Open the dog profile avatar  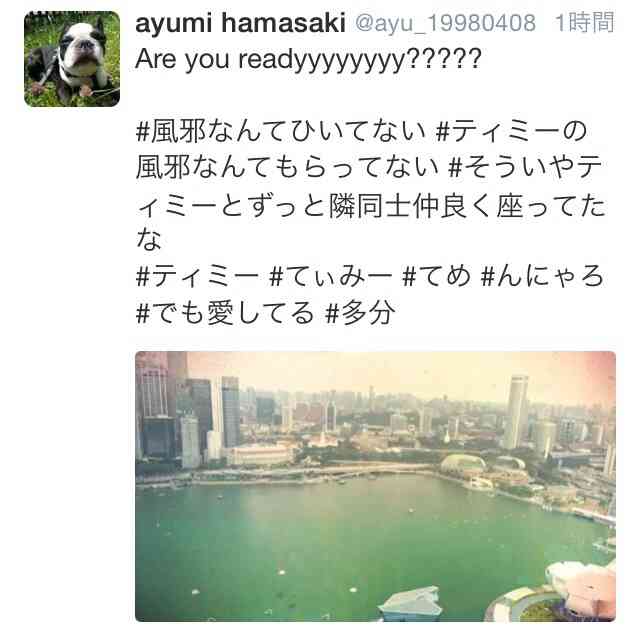[x=72, y=59]
